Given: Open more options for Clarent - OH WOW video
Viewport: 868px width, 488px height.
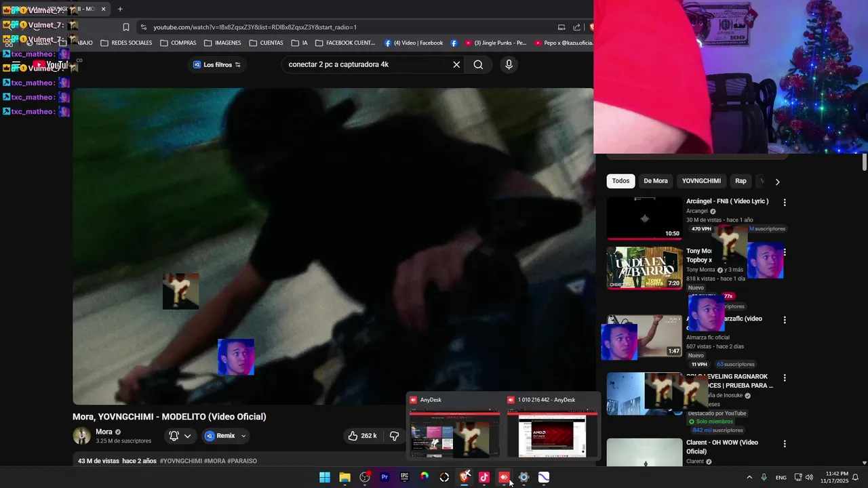Looking at the screenshot, I should click(785, 443).
